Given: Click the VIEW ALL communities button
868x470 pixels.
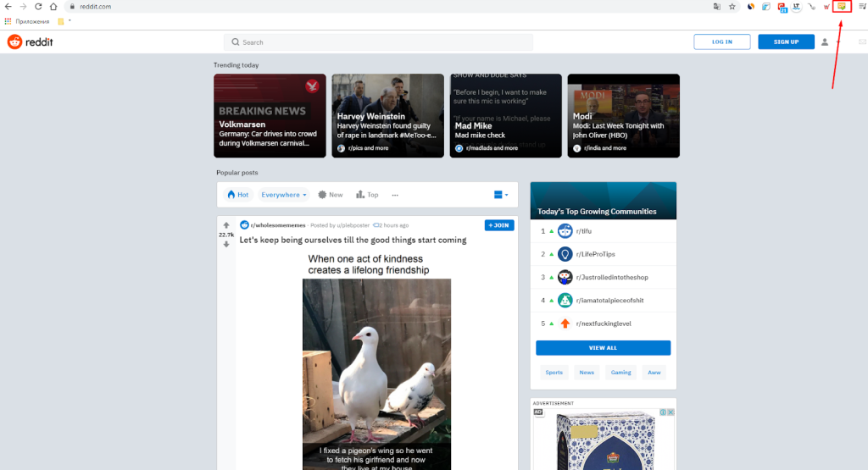Looking at the screenshot, I should [x=603, y=348].
